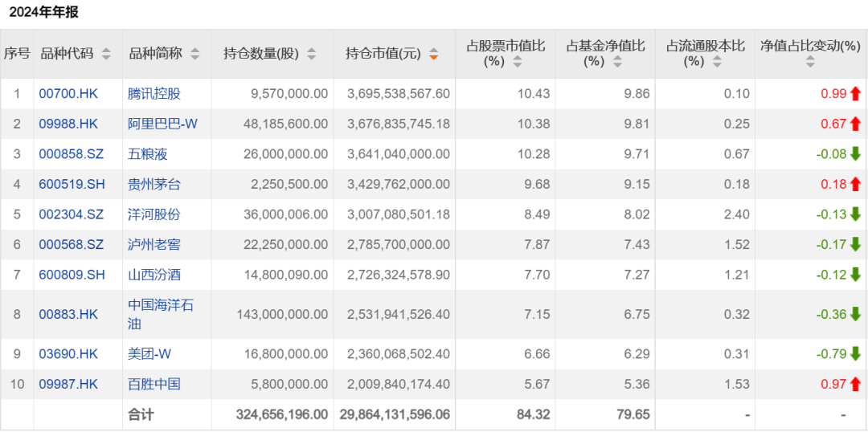Sort by 占股票市值比 column arrows
This screenshot has width=868, height=432.
pos(518,61)
